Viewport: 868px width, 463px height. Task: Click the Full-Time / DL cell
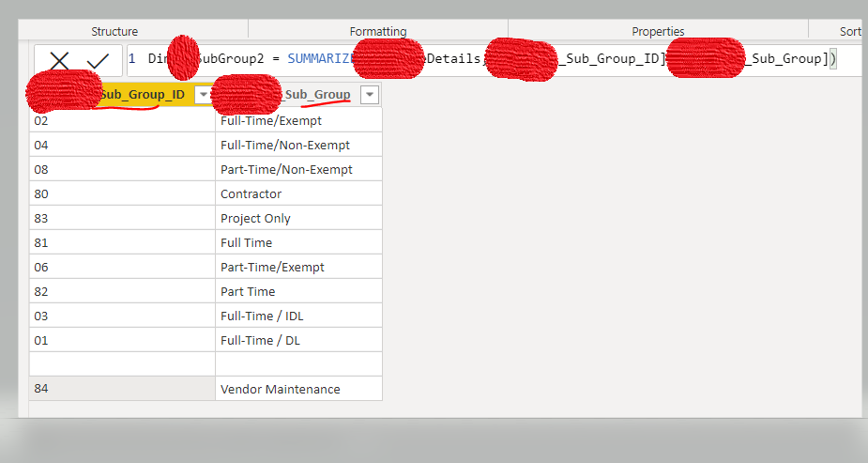click(299, 339)
